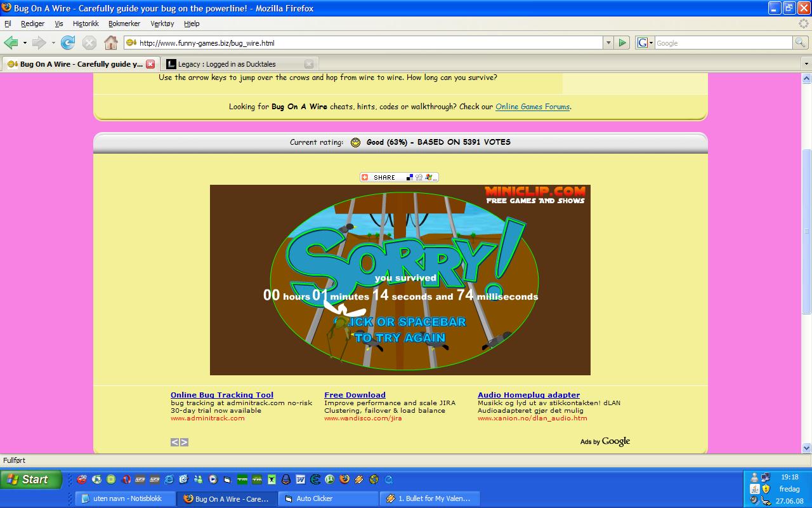Open the Hjelp menu

click(x=192, y=23)
